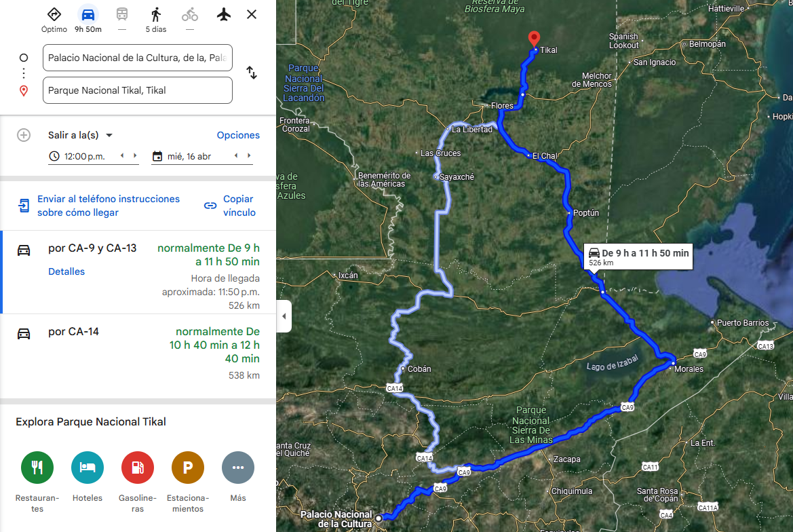This screenshot has width=793, height=532.
Task: Select the driving travel mode icon
Action: [88, 15]
